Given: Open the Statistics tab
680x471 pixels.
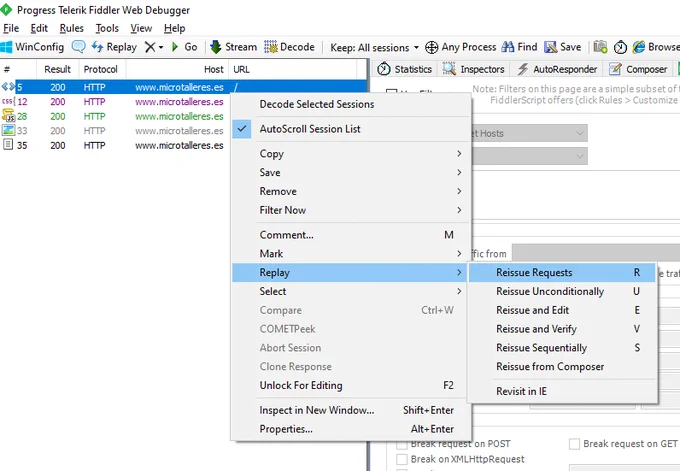Looking at the screenshot, I should click(x=404, y=69).
